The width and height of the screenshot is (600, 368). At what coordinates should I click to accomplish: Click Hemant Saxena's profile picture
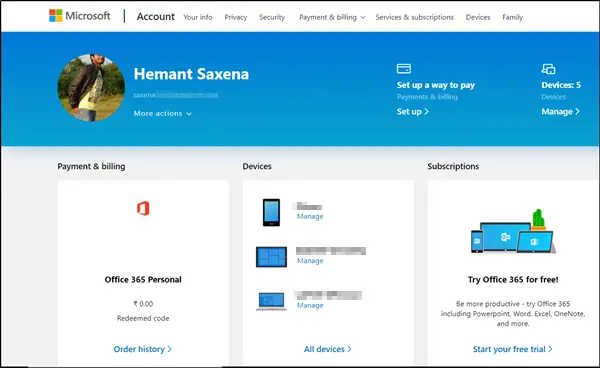[91, 88]
